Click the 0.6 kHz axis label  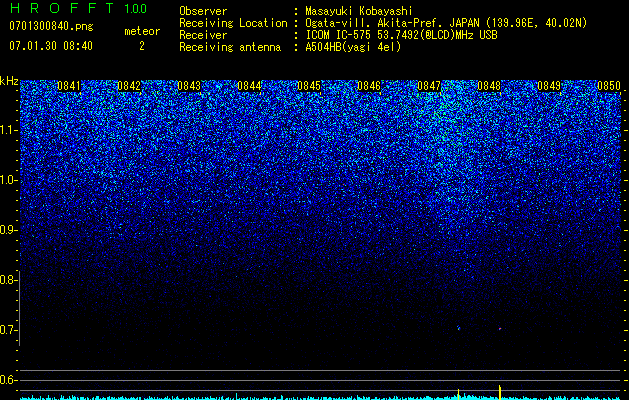[8, 380]
